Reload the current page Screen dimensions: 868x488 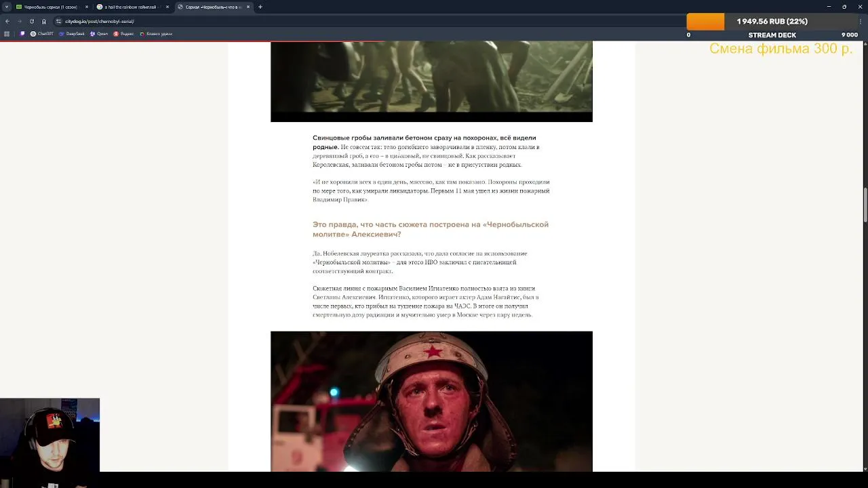[32, 21]
